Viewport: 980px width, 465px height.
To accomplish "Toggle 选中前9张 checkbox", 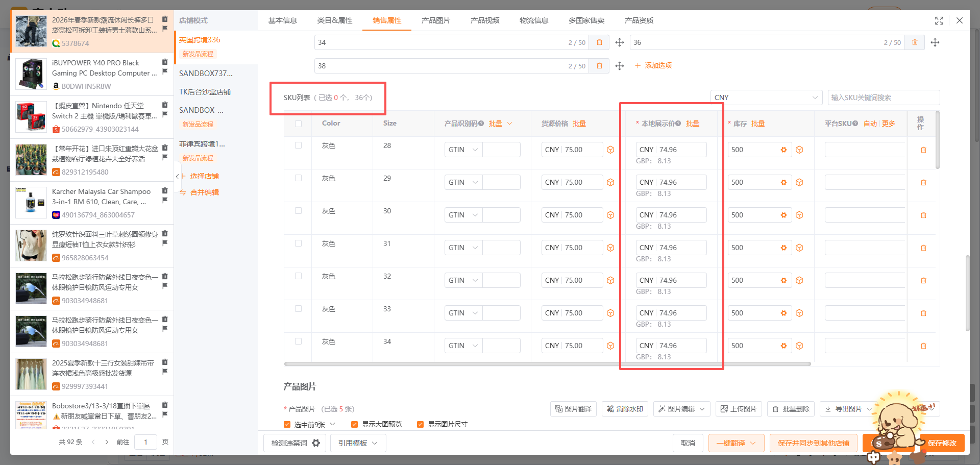I will coord(287,425).
